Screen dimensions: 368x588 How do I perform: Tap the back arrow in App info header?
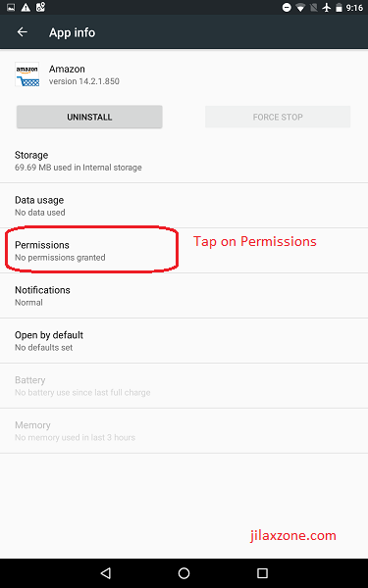23,32
